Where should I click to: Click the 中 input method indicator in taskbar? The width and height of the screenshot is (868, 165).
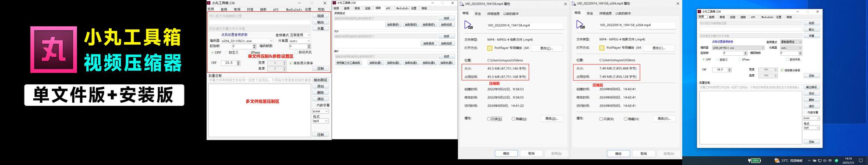(x=830, y=161)
